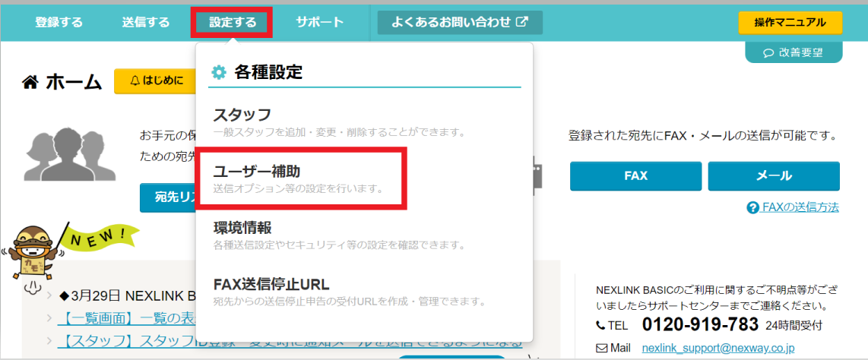
Task: Open the 【一覧画面】 news link
Action: (126, 319)
